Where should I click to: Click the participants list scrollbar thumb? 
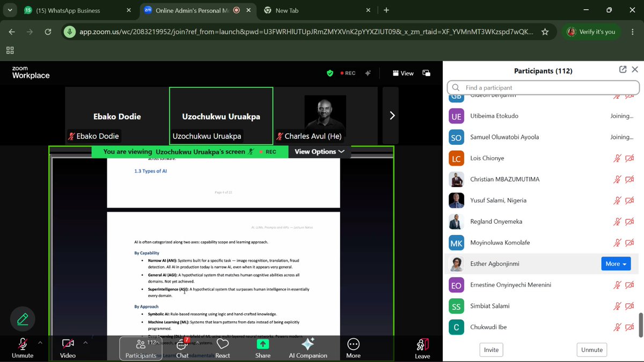point(641,326)
